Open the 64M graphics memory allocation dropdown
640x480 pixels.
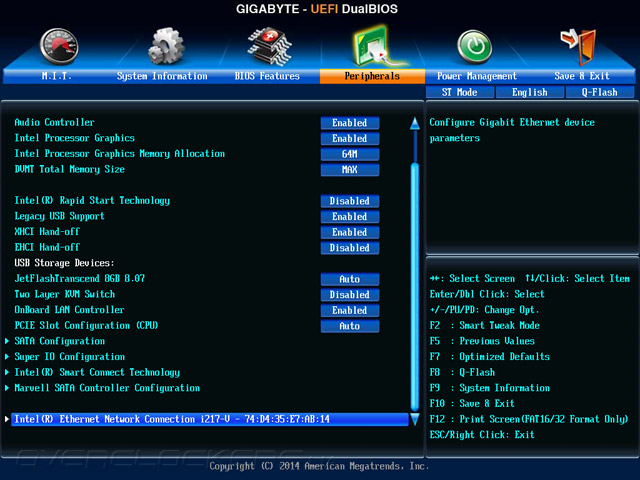coord(350,154)
